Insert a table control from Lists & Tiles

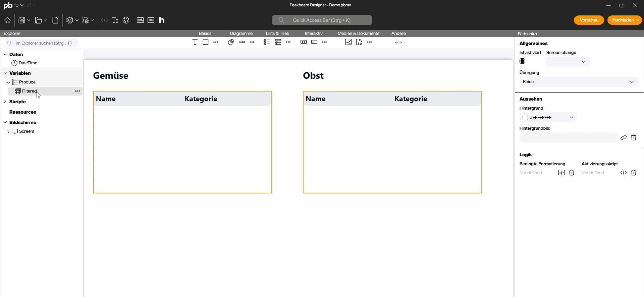(x=278, y=42)
